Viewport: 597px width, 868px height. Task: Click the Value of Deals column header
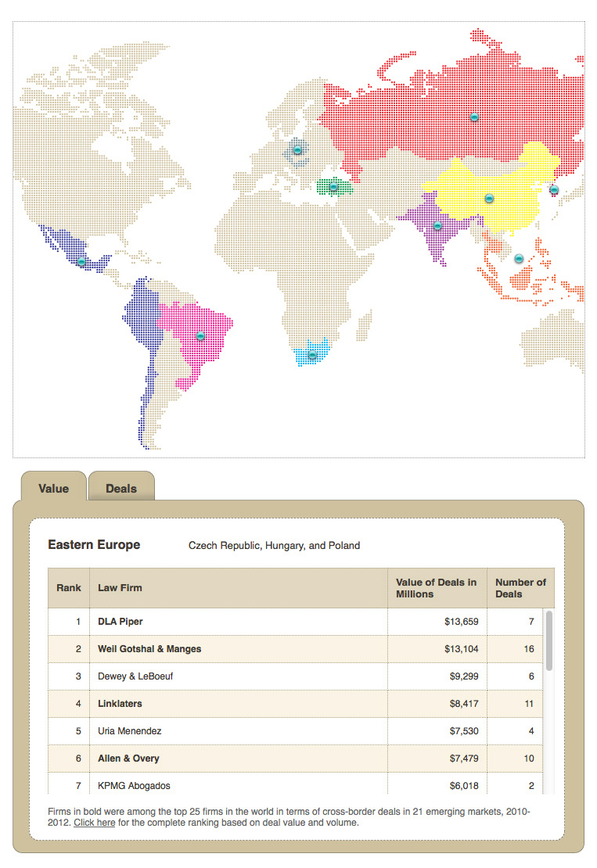pyautogui.click(x=437, y=588)
